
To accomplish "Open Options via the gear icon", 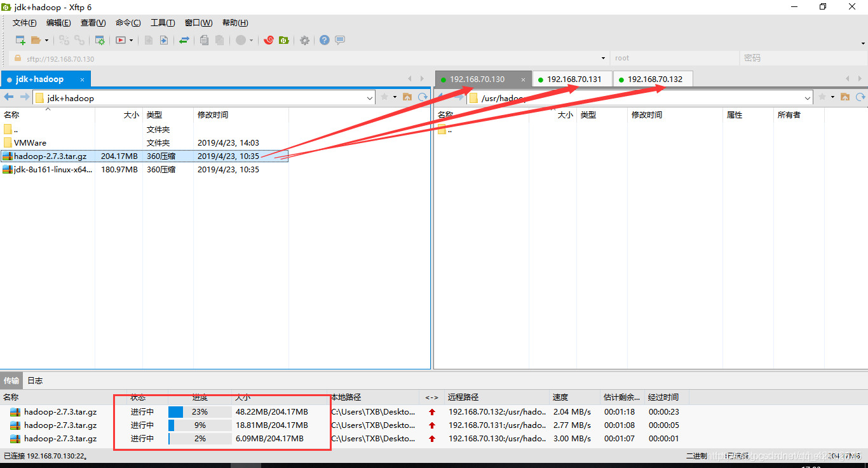I will (304, 40).
